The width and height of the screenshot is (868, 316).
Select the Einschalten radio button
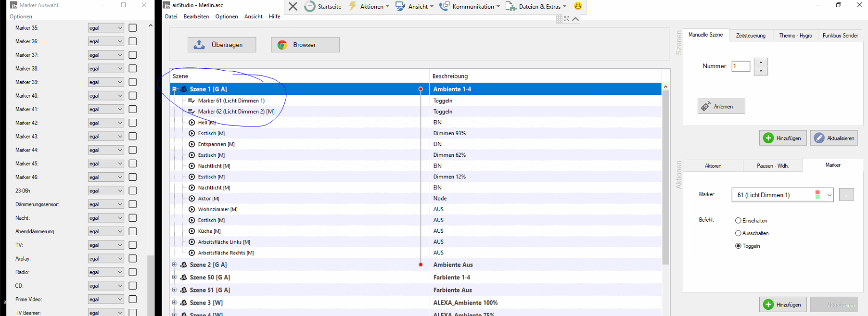click(x=738, y=221)
